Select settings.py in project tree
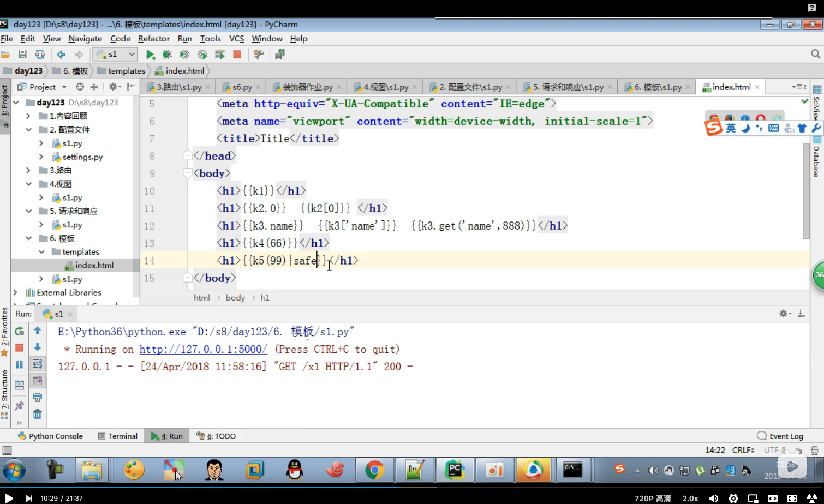This screenshot has height=504, width=824. coord(82,157)
